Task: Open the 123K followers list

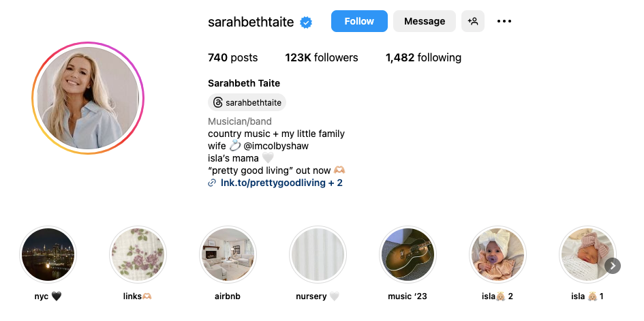Action: pos(322,58)
